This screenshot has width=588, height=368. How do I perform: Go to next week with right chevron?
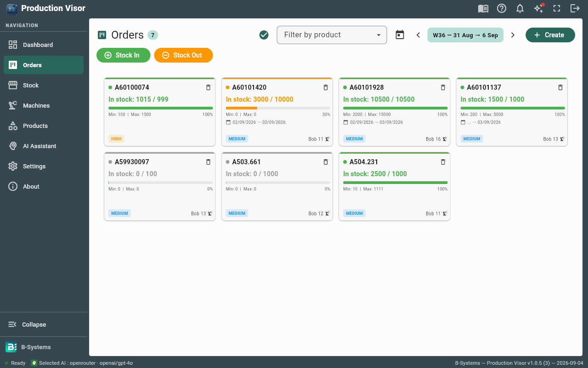pyautogui.click(x=513, y=35)
